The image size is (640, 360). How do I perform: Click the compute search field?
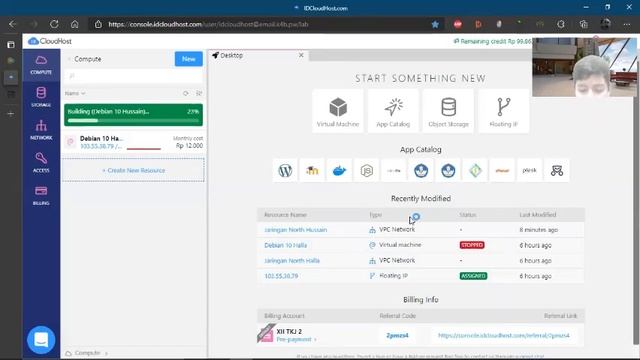pos(133,76)
